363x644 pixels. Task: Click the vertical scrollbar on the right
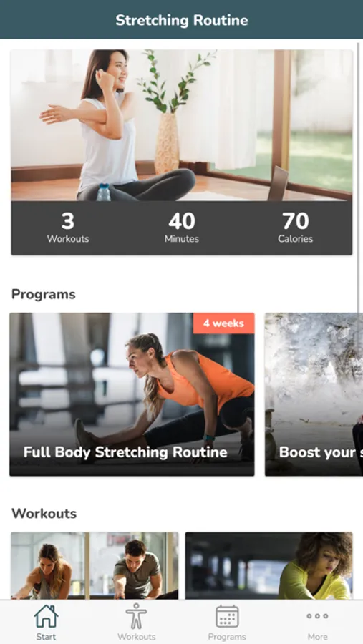pos(358,177)
